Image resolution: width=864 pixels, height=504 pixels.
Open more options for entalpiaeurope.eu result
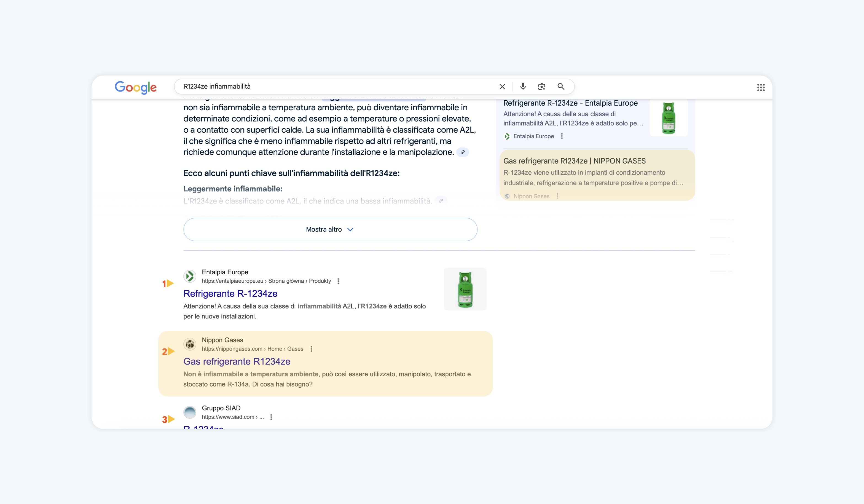coord(338,281)
